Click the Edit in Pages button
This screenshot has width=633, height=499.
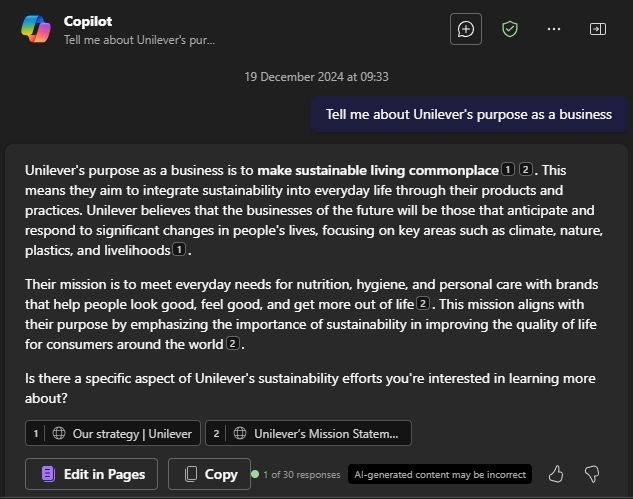pos(92,474)
